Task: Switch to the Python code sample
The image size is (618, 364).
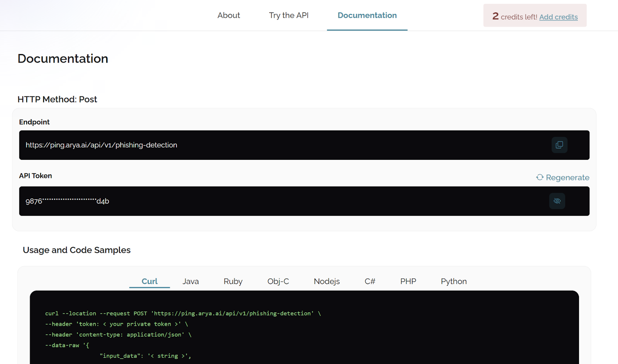Action: click(453, 281)
